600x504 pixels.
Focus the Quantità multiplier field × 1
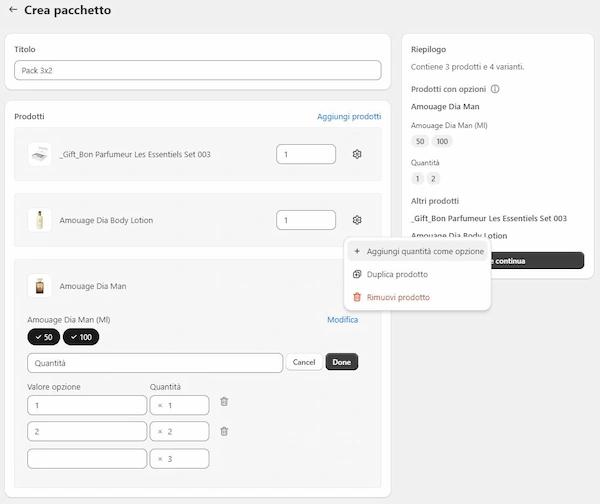coord(179,405)
